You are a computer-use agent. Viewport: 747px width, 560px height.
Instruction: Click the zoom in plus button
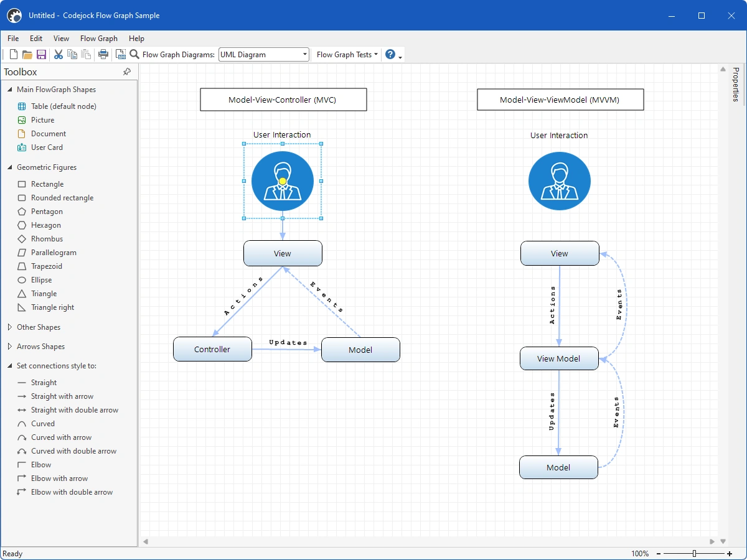point(730,554)
